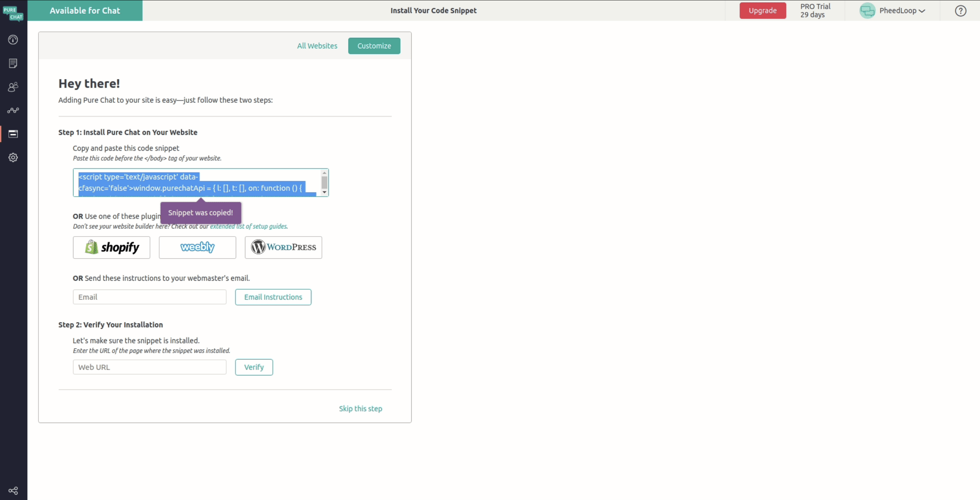
Task: Open the transcripts document icon in sidebar
Action: 13,63
